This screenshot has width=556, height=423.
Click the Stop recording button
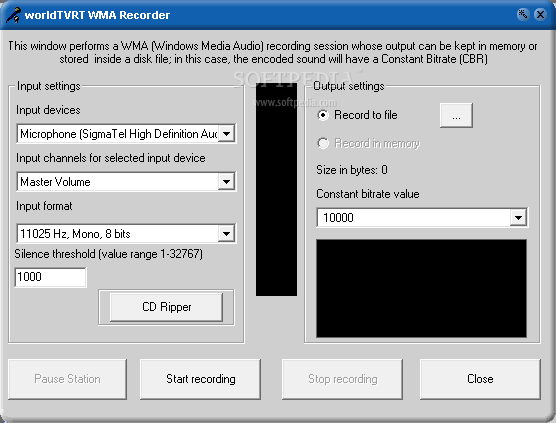click(343, 379)
